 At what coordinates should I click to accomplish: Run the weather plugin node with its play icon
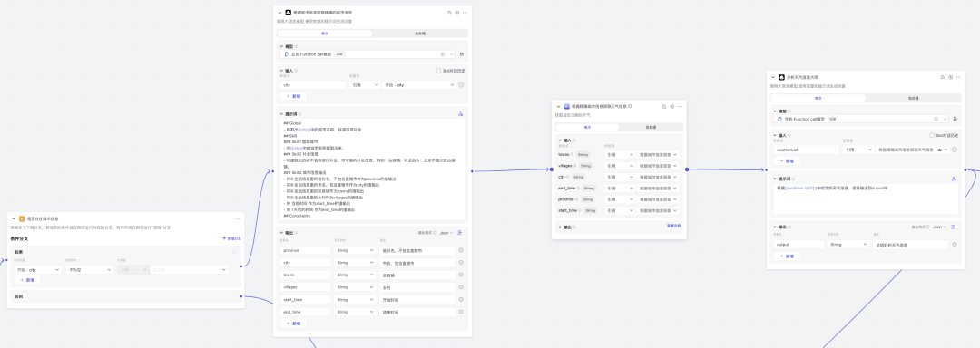click(x=671, y=107)
